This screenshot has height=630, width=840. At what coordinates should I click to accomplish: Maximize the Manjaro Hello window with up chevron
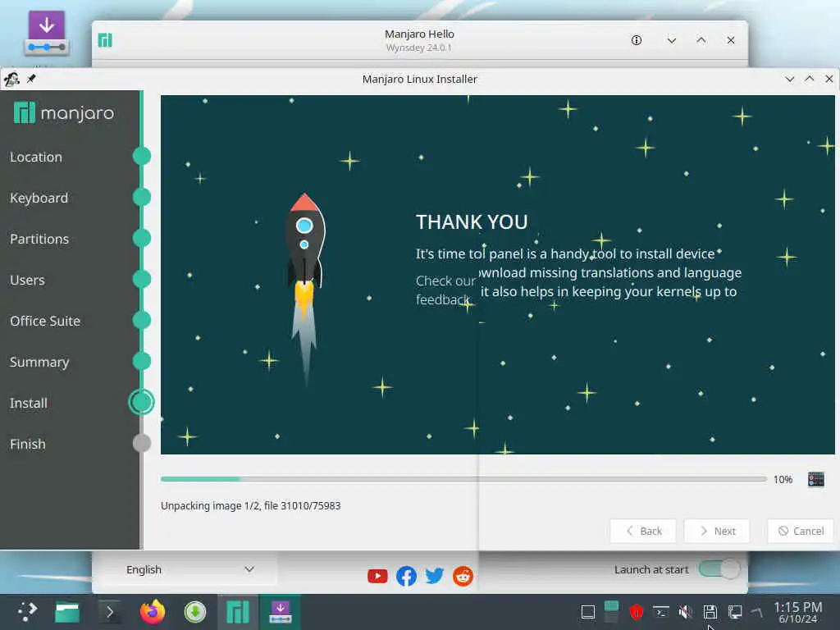pos(701,40)
